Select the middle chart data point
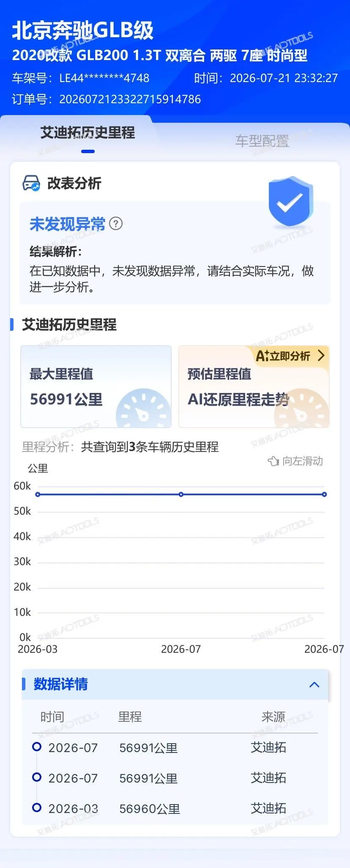 (181, 494)
